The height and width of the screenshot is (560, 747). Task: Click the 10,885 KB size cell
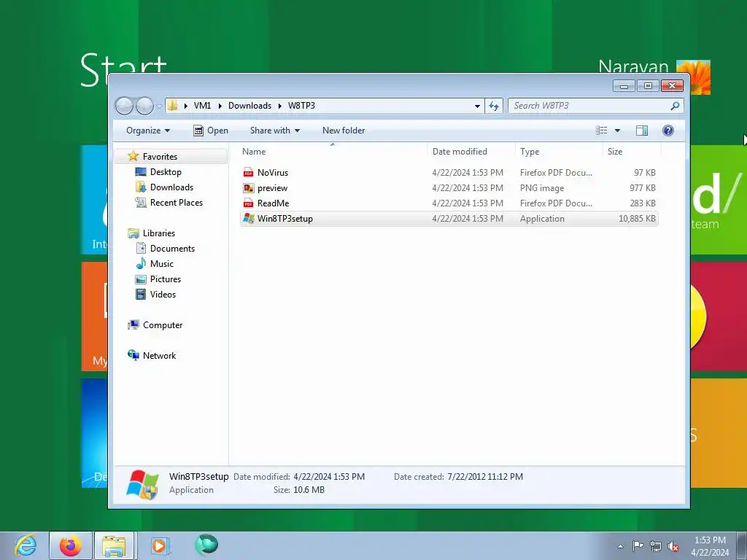[637, 219]
